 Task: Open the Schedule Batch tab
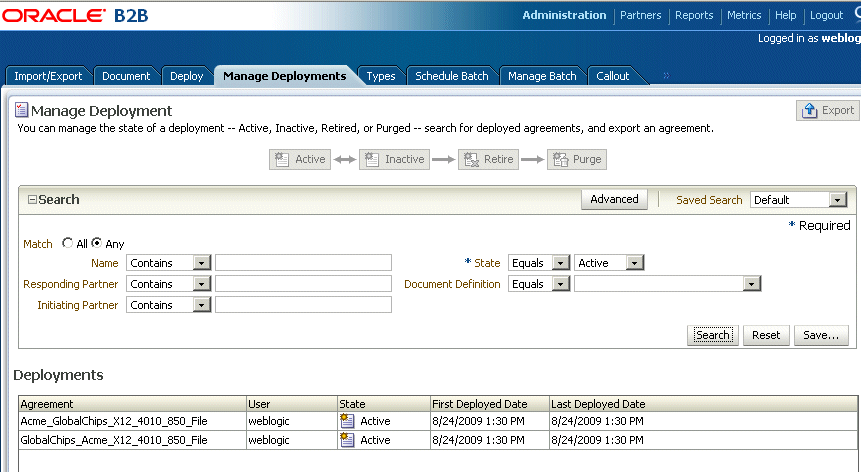(x=451, y=76)
